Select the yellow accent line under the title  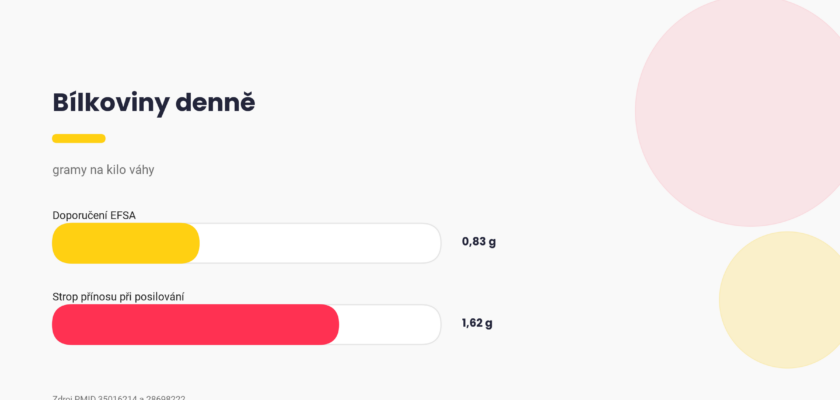[79, 138]
